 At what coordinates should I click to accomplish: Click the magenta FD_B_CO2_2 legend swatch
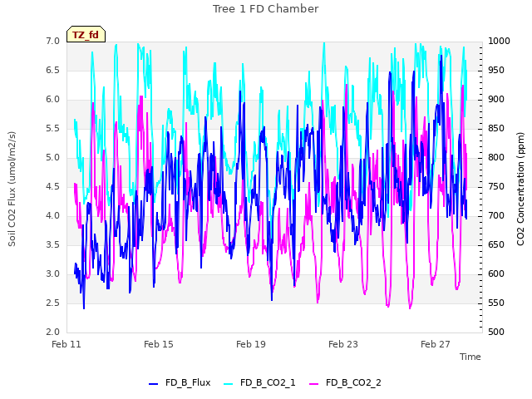(x=314, y=384)
